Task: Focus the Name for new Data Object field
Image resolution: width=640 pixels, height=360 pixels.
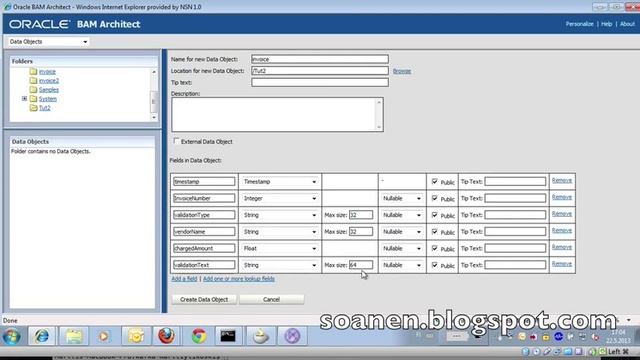Action: tap(320, 59)
